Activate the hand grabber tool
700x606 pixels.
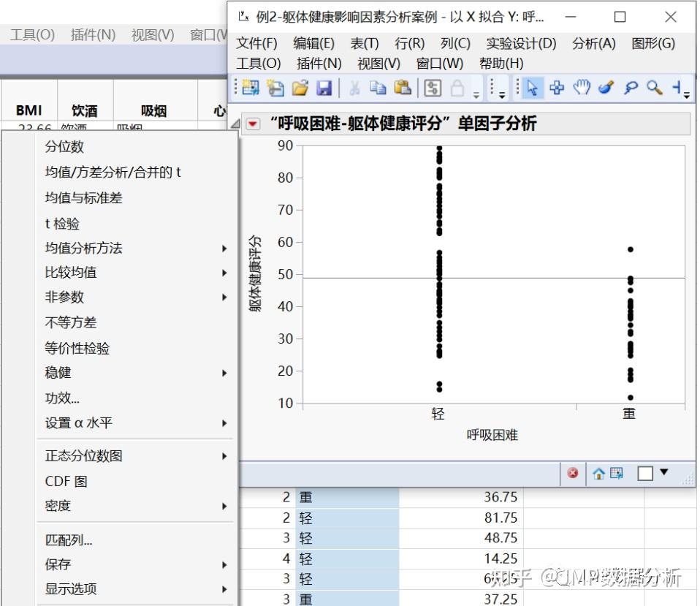point(581,88)
